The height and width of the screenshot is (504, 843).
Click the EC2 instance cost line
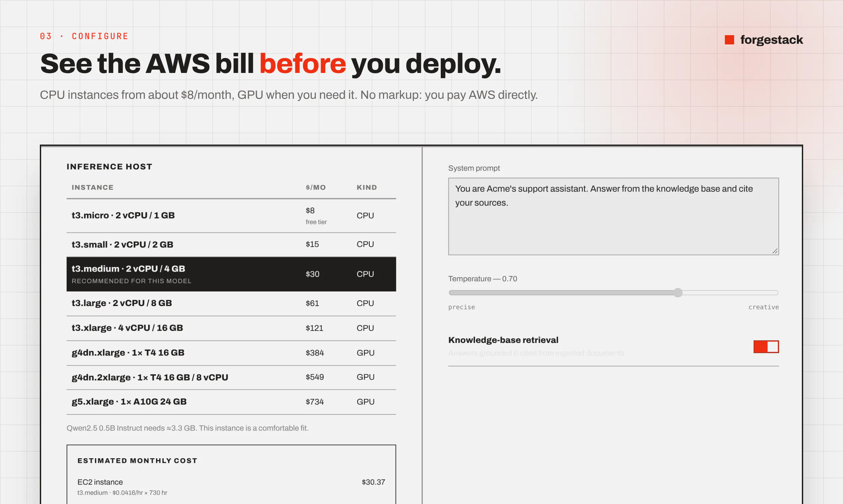pos(231,487)
